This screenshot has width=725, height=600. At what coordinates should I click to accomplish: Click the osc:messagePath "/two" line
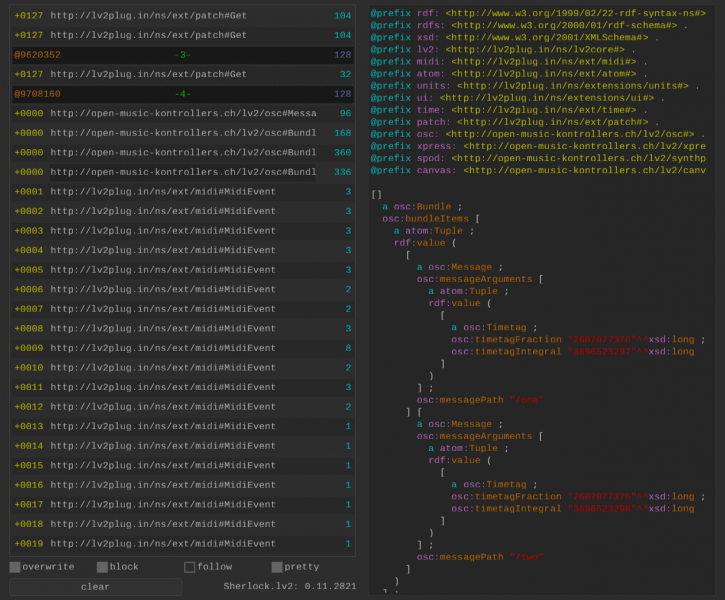[x=480, y=557]
